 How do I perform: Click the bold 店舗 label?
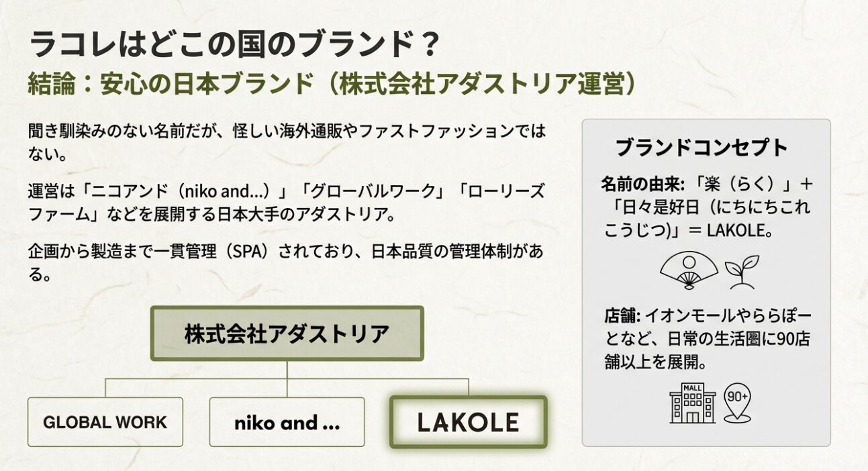(x=622, y=315)
